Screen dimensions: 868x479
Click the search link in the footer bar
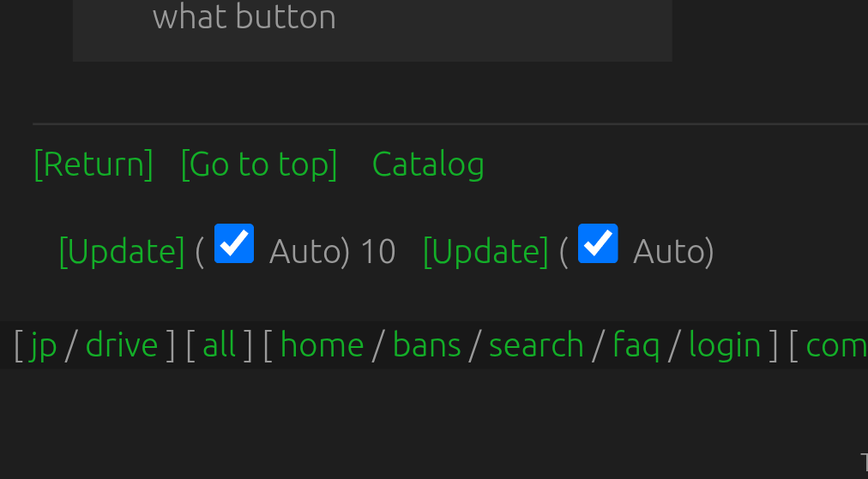536,345
